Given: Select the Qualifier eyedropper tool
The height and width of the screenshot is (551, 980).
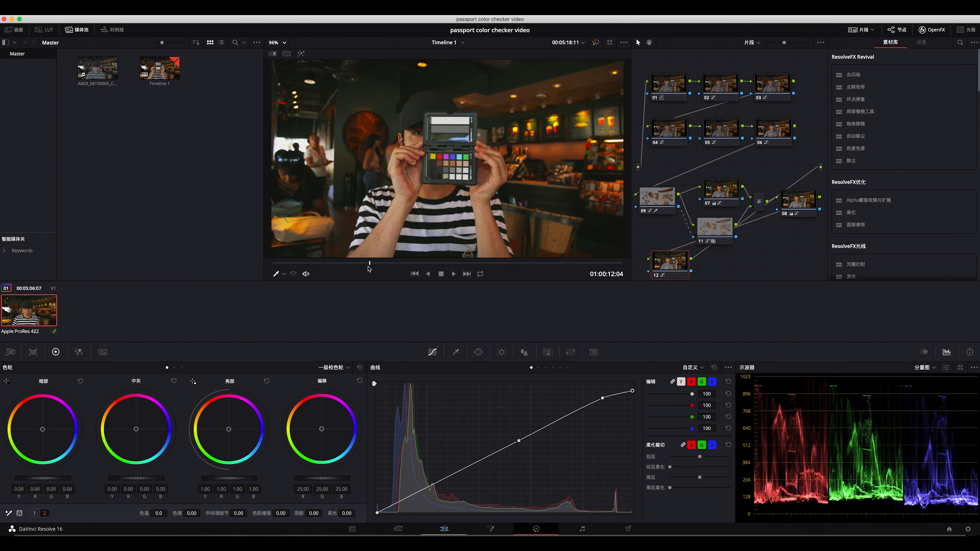Looking at the screenshot, I should point(456,352).
